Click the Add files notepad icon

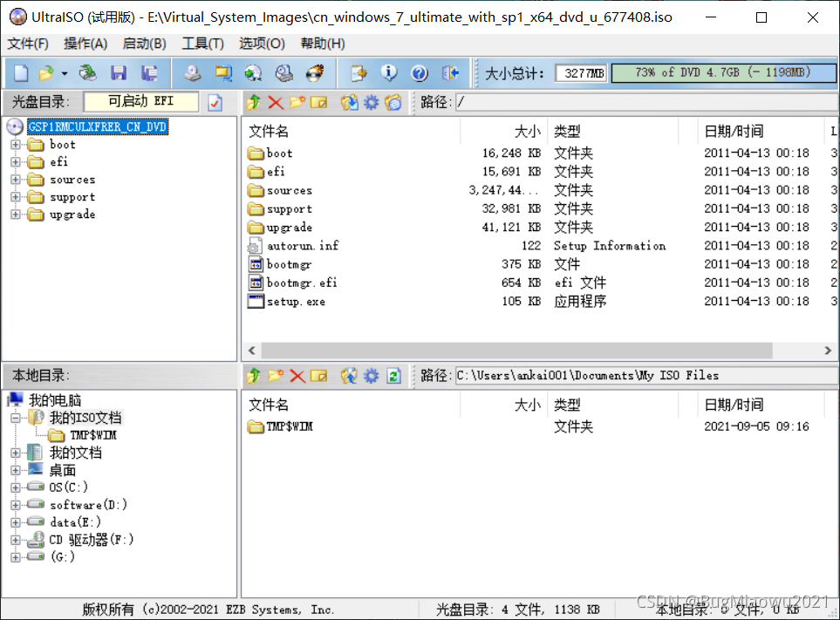(359, 73)
